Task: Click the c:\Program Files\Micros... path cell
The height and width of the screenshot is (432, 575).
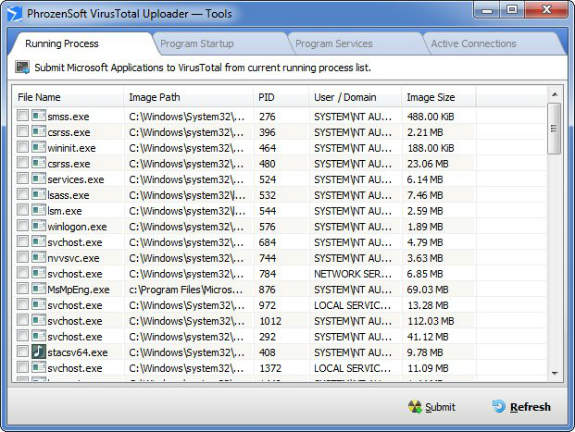Action: coord(186,290)
